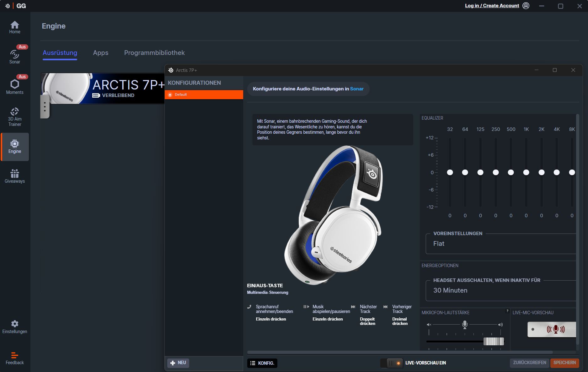This screenshot has height=372, width=588.
Task: Open Einstellungen in the sidebar
Action: pyautogui.click(x=15, y=327)
